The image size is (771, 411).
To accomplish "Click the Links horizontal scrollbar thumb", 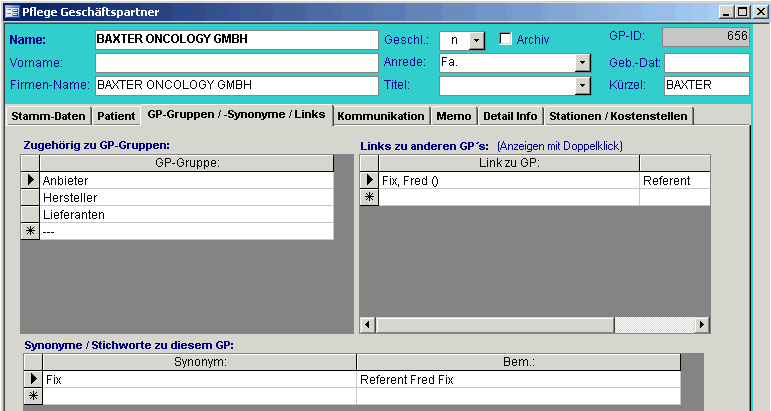I will (x=495, y=324).
